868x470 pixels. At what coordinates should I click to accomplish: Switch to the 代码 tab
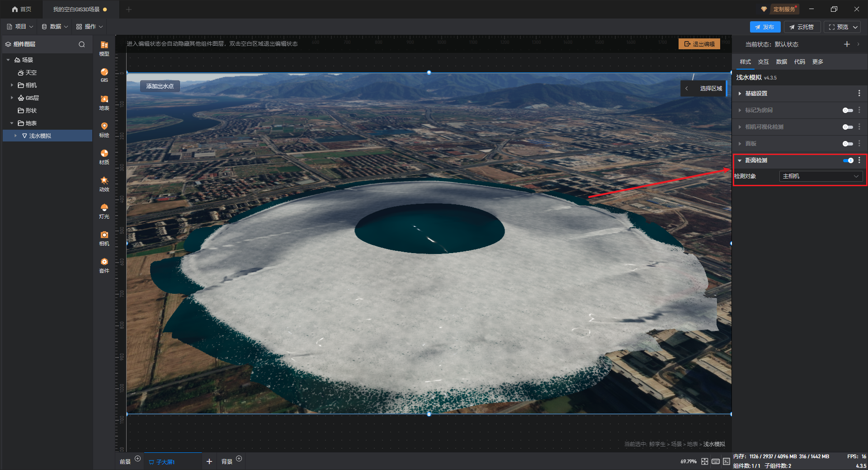click(799, 62)
